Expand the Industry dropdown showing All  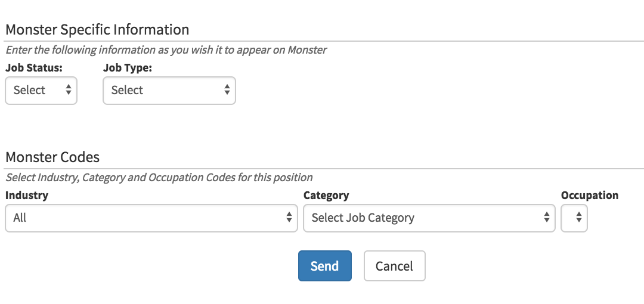151,218
